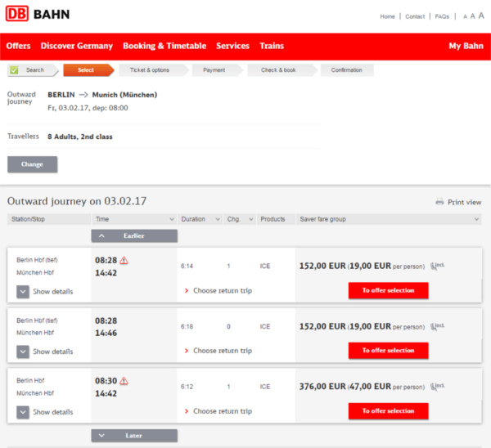This screenshot has height=448, width=491.
Task: Go back to the Search step
Action: tap(33, 70)
